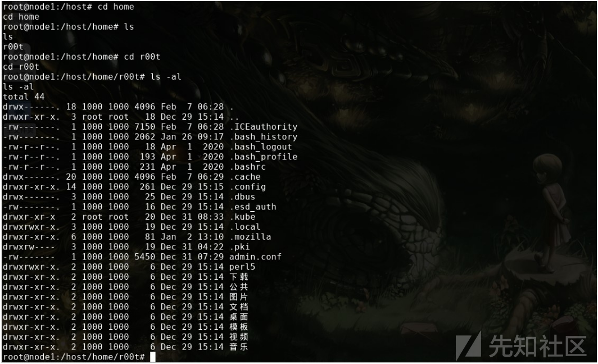
Task: Click the 模板 directory name
Action: (x=239, y=327)
